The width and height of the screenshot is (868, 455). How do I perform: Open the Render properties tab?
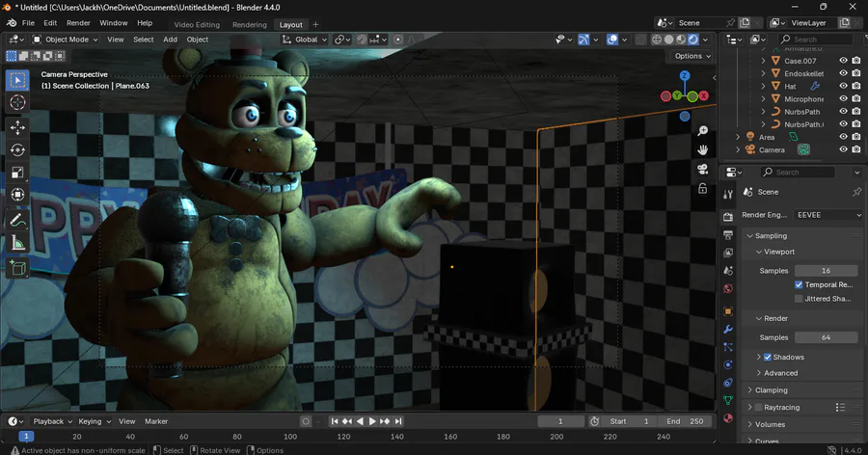coord(728,217)
